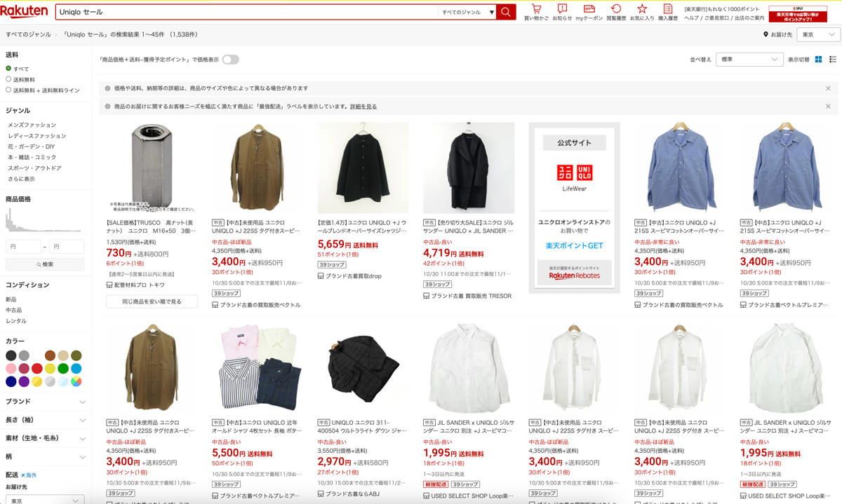Screen dimensions: 842x504
Task: Expand the 長さ(袖) filter section
Action: (46, 420)
